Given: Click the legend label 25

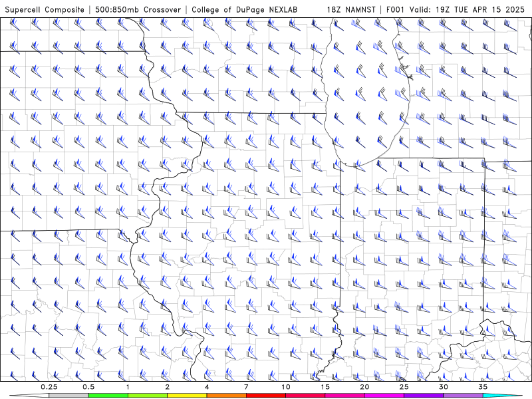Looking at the screenshot, I should [x=404, y=387].
